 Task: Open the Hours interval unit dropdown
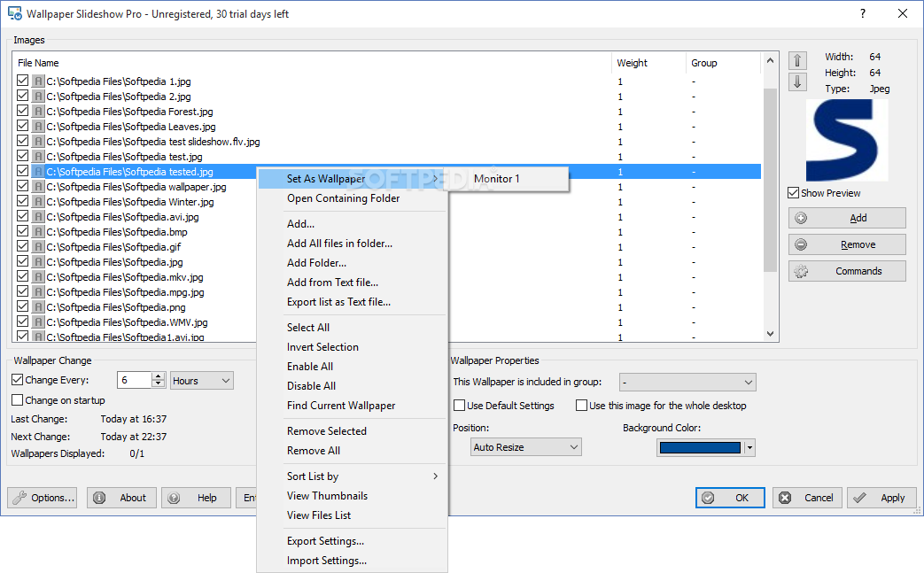pyautogui.click(x=202, y=381)
